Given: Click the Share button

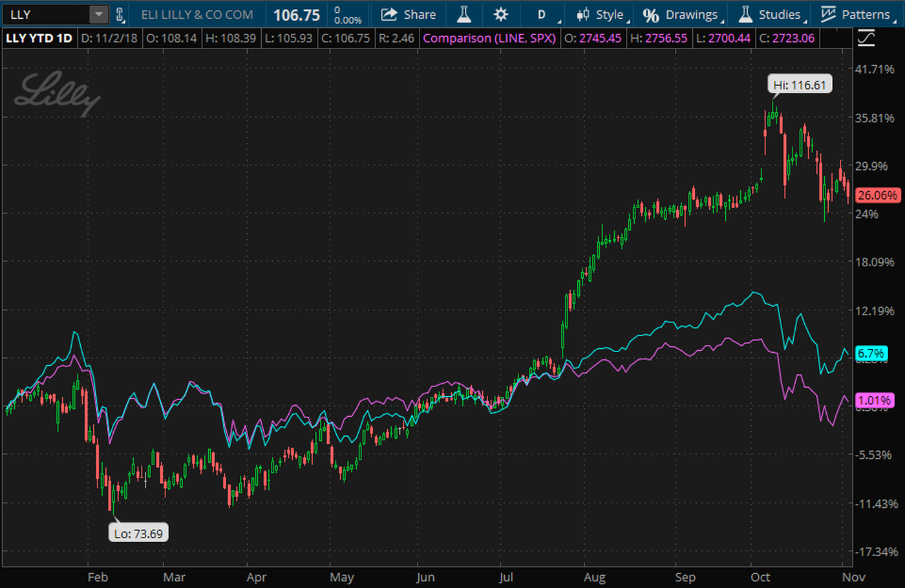Looking at the screenshot, I should (409, 14).
